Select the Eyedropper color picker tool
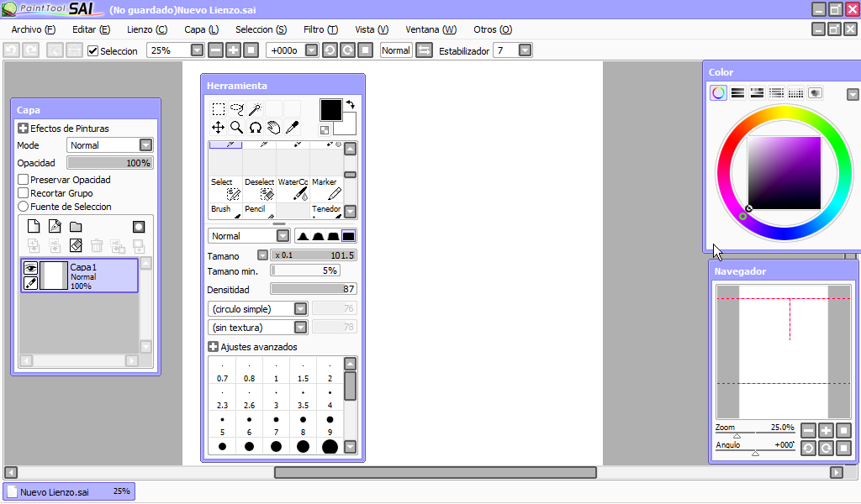Viewport: 861px width, 504px height. coord(293,127)
